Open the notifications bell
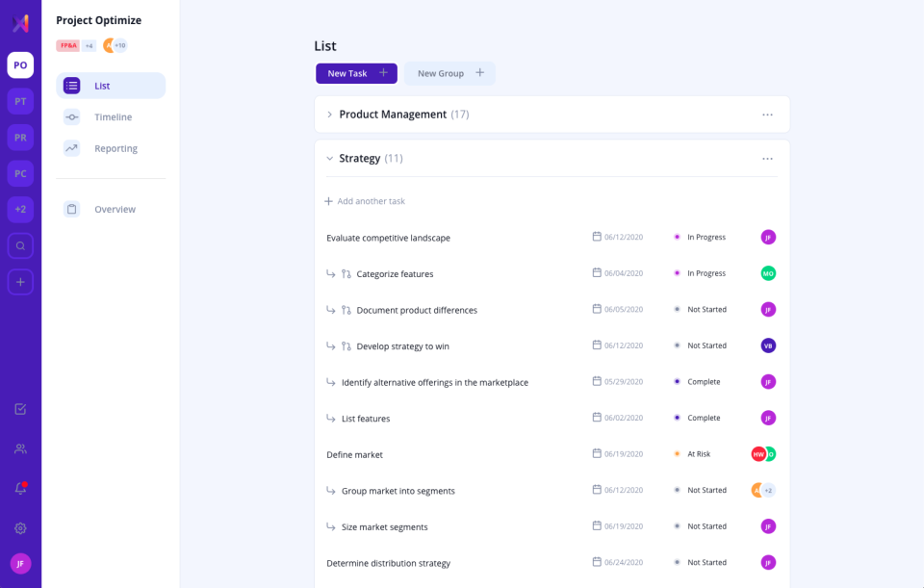Viewport: 924px width, 588px height. pyautogui.click(x=20, y=489)
